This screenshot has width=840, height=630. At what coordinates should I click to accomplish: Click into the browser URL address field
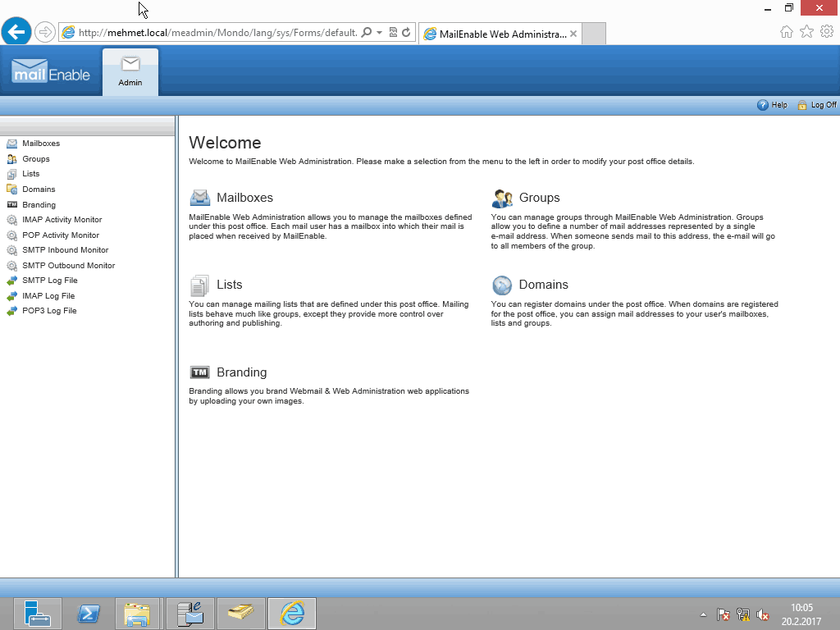[217, 33]
